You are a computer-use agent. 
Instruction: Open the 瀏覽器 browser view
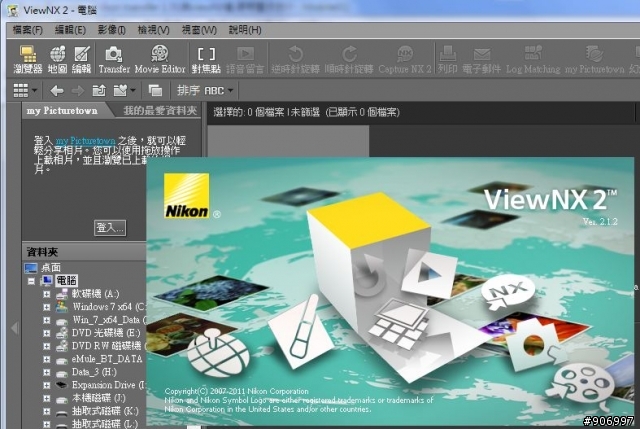[x=28, y=59]
